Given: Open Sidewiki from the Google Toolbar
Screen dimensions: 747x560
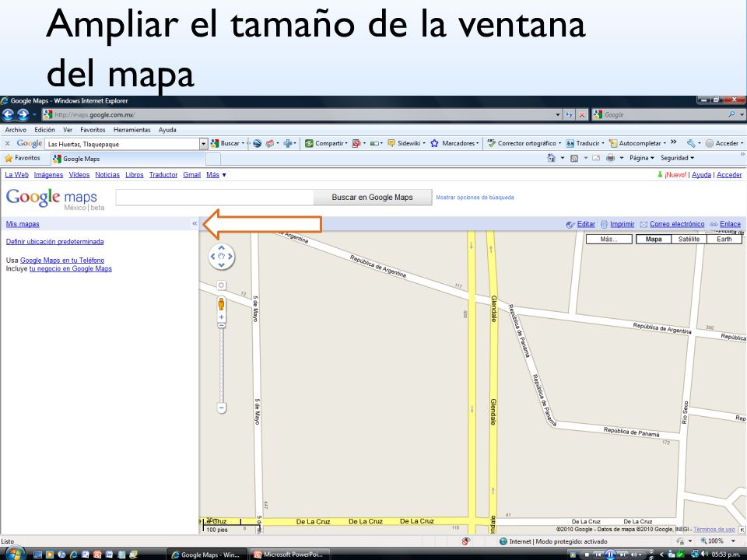Looking at the screenshot, I should tap(406, 143).
